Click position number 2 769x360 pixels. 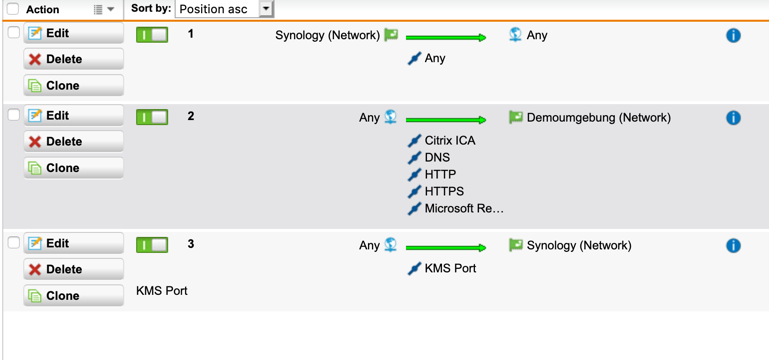click(x=191, y=117)
